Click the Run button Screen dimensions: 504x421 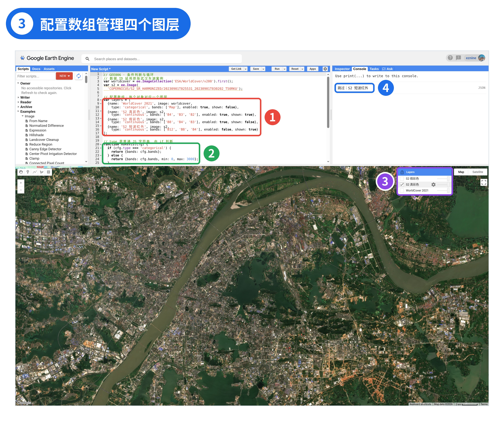[277, 69]
